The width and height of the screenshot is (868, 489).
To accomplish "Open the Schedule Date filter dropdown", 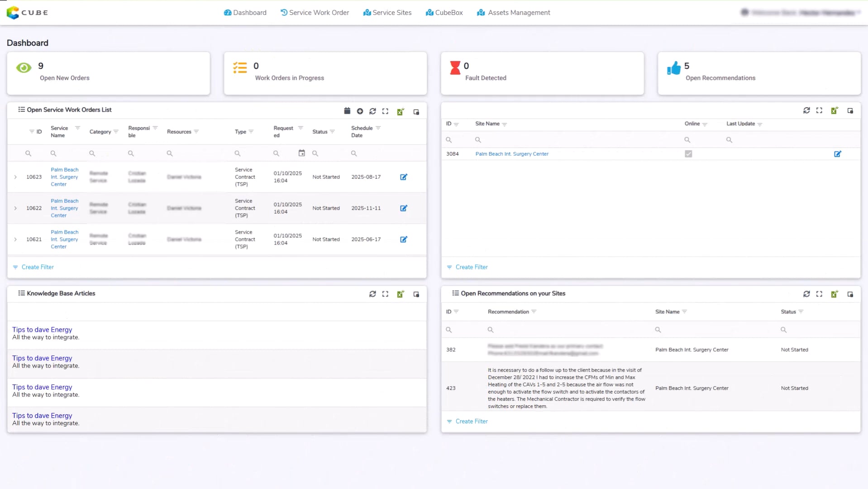I will coord(378,128).
